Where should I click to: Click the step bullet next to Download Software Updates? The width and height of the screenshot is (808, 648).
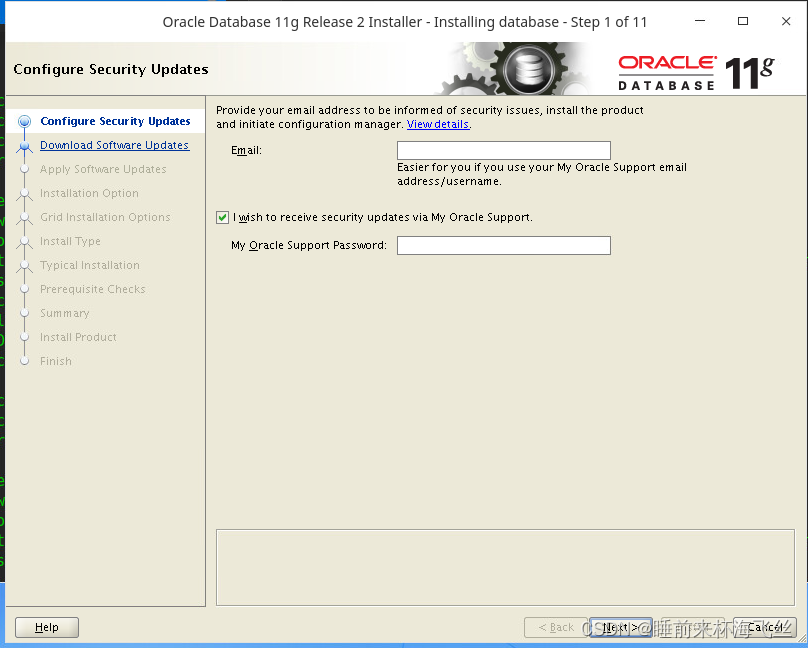pyautogui.click(x=26, y=145)
